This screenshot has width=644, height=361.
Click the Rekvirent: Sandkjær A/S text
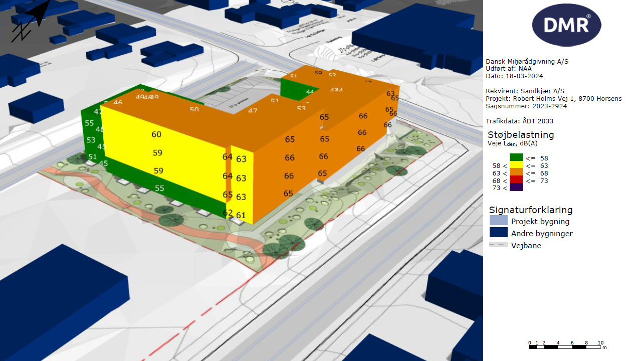pos(525,91)
